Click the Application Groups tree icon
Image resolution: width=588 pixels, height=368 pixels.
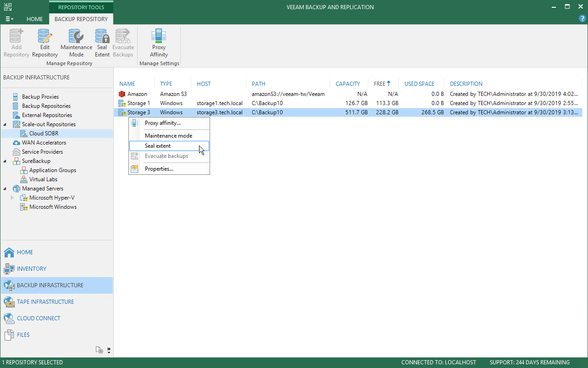pos(24,170)
